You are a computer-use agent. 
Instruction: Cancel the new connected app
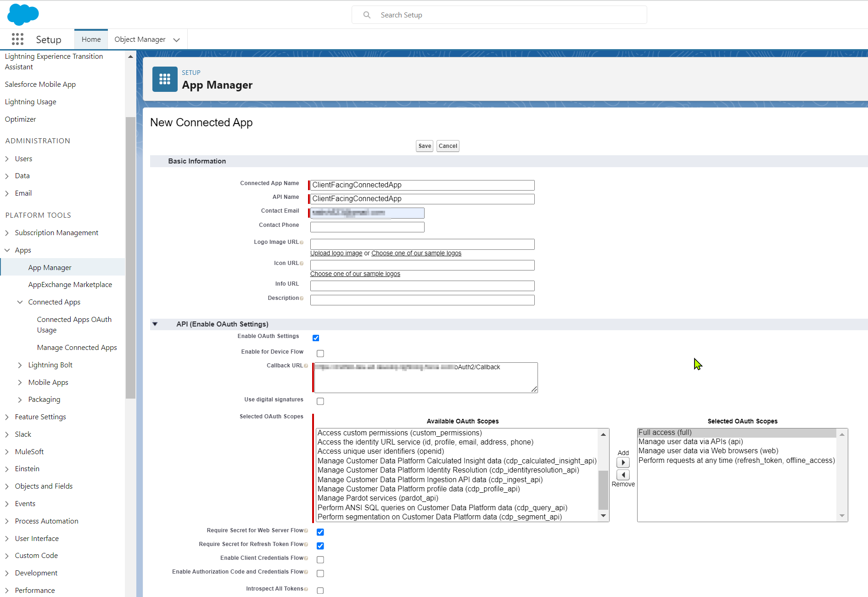point(448,146)
